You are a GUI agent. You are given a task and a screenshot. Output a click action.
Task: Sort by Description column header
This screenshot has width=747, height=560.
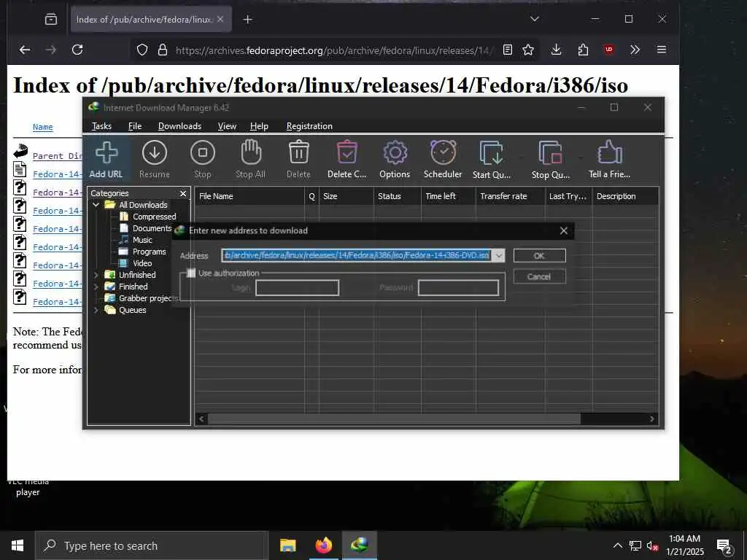(x=625, y=196)
